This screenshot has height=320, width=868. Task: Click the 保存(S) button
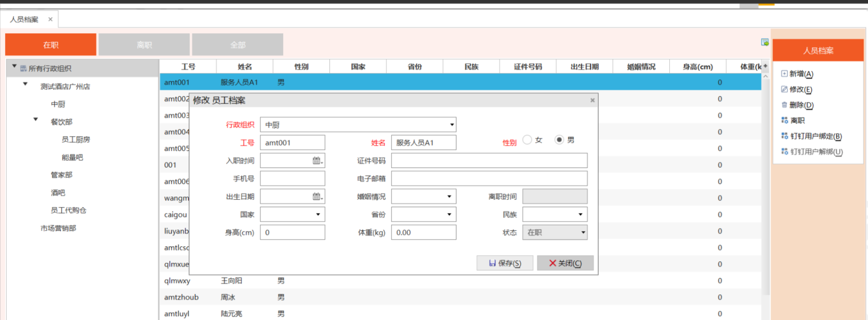click(x=505, y=263)
